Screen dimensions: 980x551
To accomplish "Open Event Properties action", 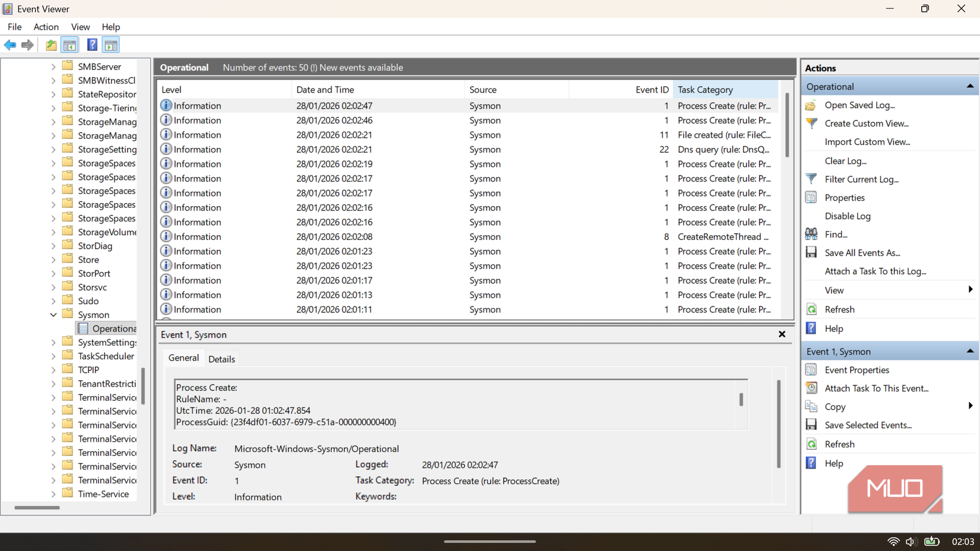I will coord(856,370).
